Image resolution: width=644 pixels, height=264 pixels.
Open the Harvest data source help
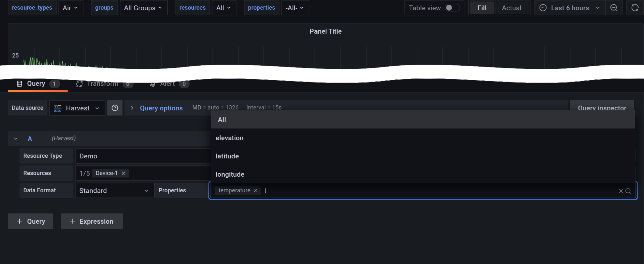click(x=115, y=108)
